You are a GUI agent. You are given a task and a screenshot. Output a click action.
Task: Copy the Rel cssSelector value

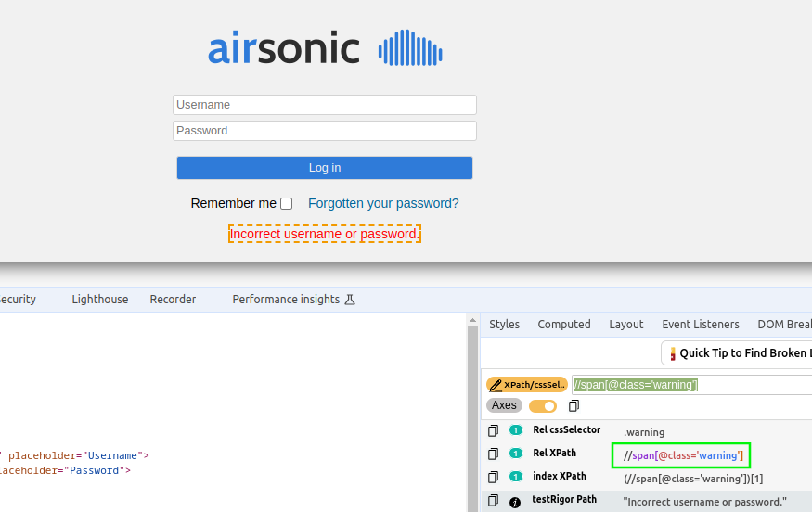pos(493,430)
